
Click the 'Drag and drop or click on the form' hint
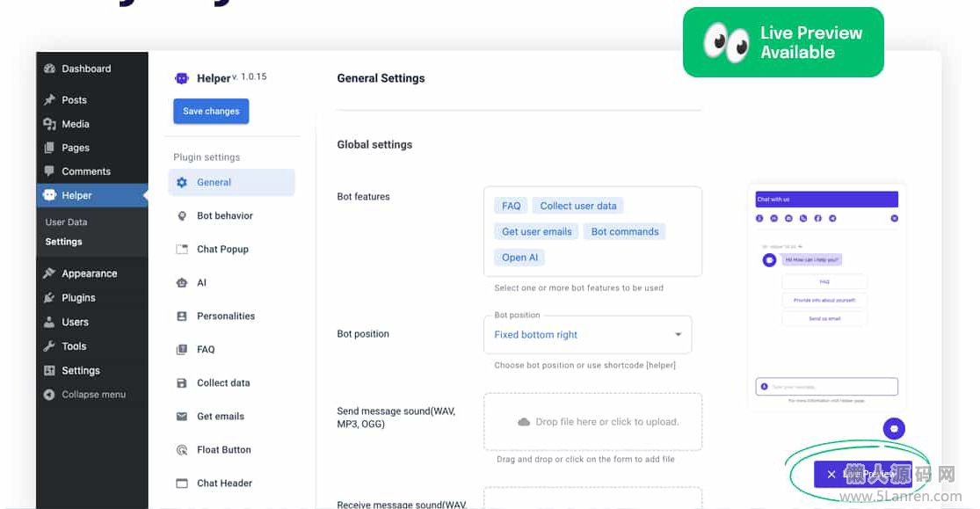tap(585, 459)
